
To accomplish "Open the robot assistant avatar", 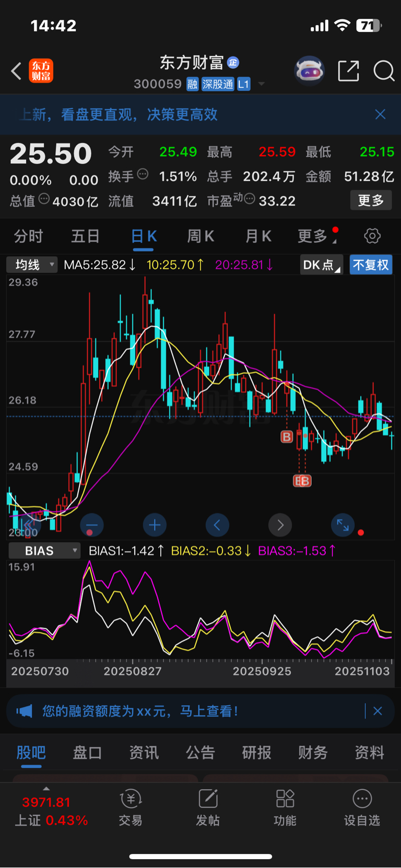I will click(310, 70).
